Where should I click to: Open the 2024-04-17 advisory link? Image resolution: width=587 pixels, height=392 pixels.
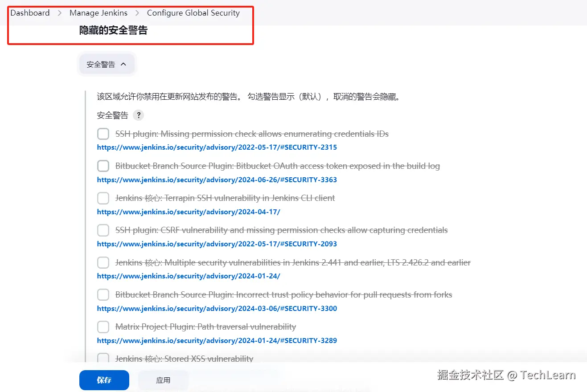[x=189, y=212]
